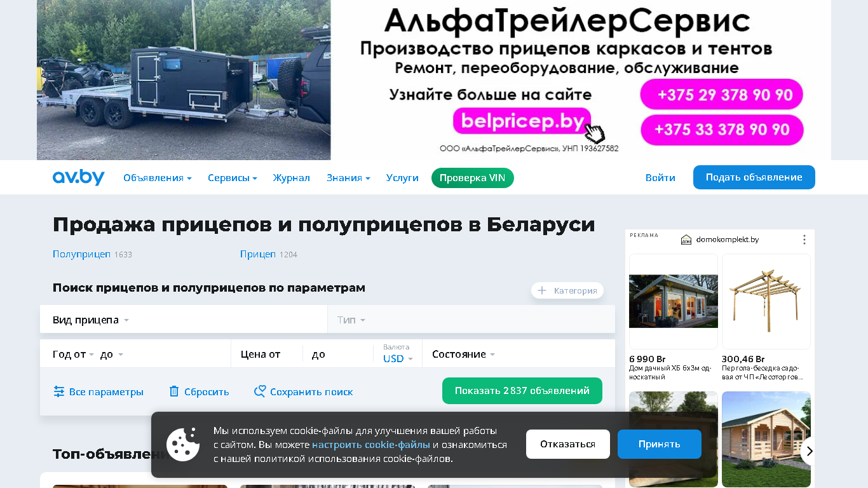Open the Валюта USD selector
Viewport: 868px width, 488px height.
[398, 354]
